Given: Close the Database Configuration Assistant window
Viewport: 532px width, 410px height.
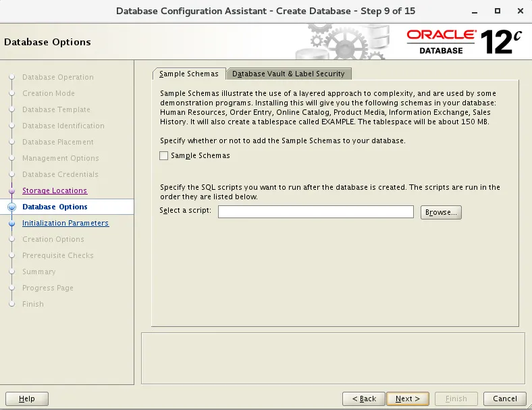Looking at the screenshot, I should (520, 11).
